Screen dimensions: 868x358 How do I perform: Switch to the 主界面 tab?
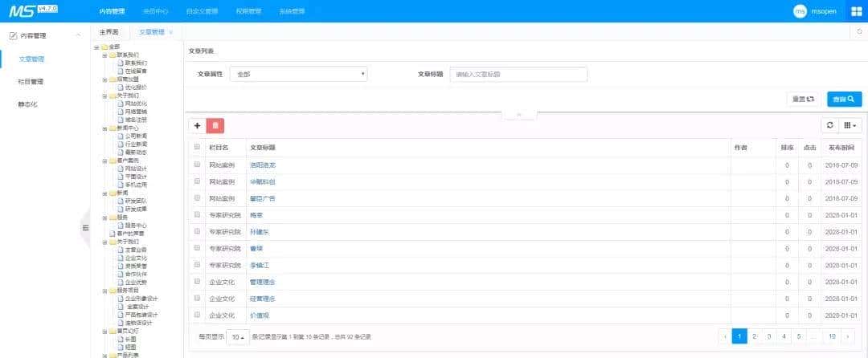coord(109,32)
